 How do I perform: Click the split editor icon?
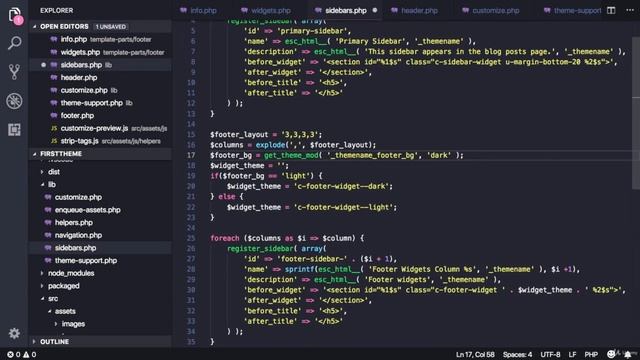[x=611, y=10]
